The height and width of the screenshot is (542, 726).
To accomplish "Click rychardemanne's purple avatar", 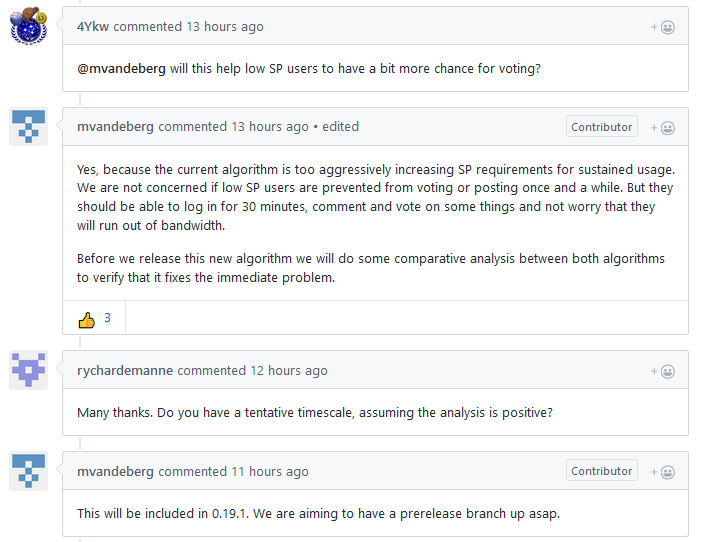I will [28, 370].
